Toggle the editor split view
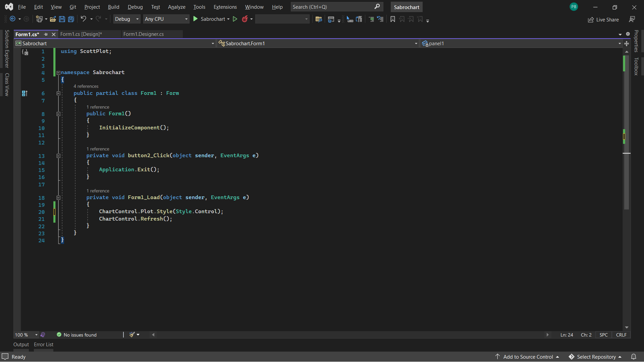This screenshot has height=362, width=644. coord(627,43)
